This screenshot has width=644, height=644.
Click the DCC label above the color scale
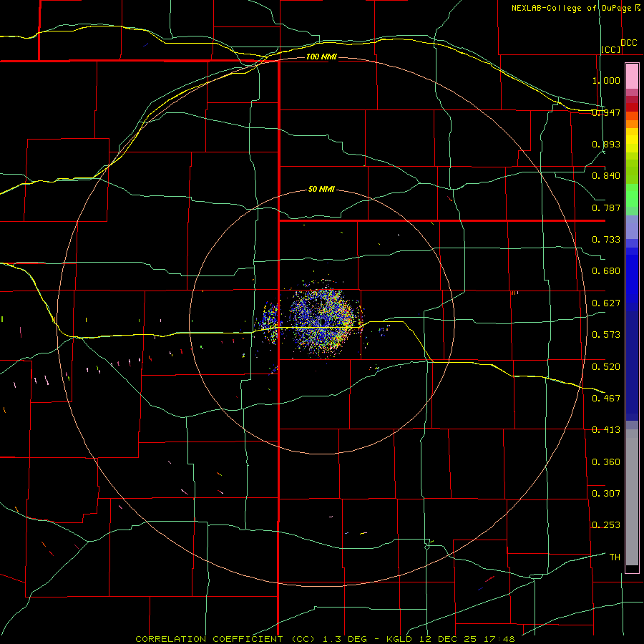pos(628,43)
